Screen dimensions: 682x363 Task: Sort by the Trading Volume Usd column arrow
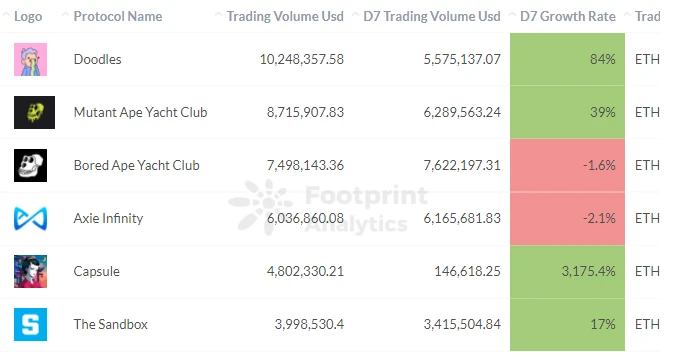(x=219, y=16)
